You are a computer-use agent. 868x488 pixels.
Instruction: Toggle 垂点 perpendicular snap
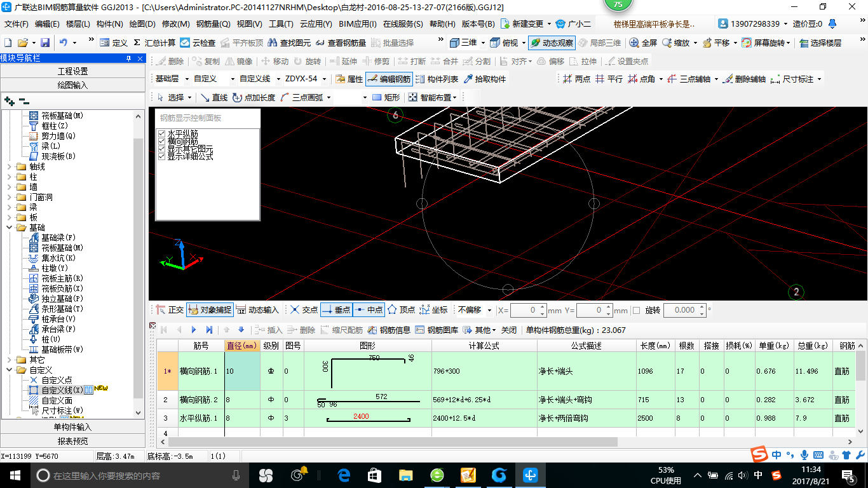336,310
